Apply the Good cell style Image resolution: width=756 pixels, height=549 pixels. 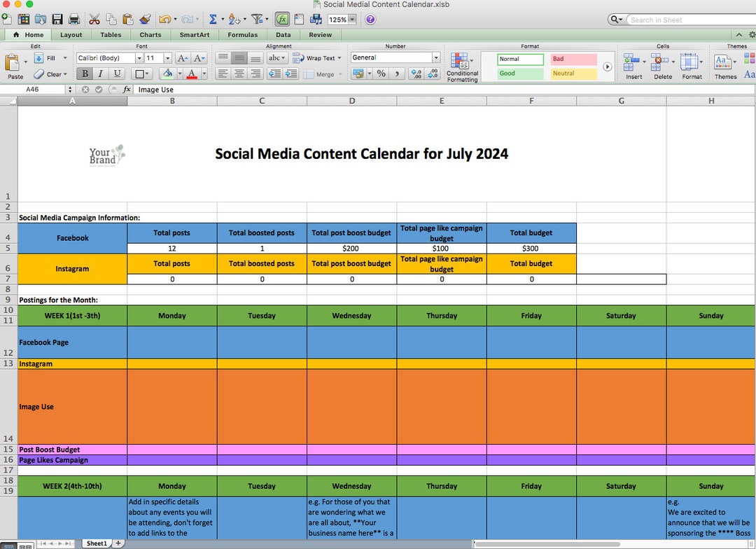tap(519, 73)
